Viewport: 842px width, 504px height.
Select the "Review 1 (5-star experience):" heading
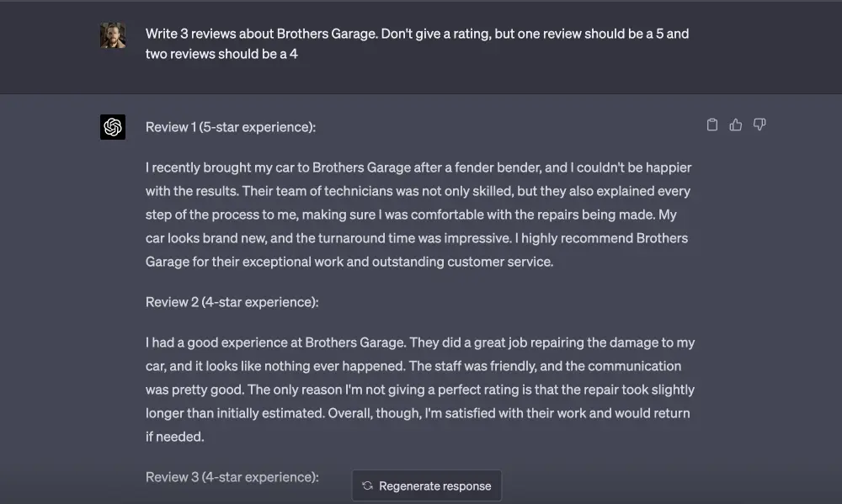[x=231, y=127]
